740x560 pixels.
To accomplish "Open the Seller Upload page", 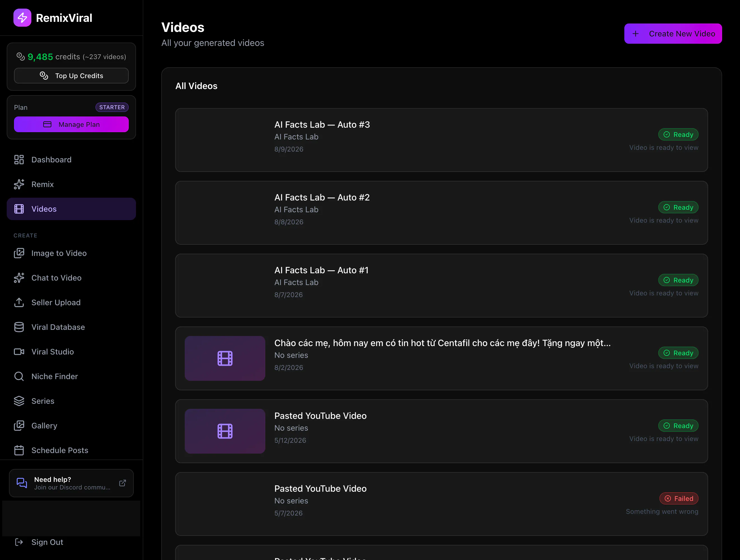I will point(71,302).
